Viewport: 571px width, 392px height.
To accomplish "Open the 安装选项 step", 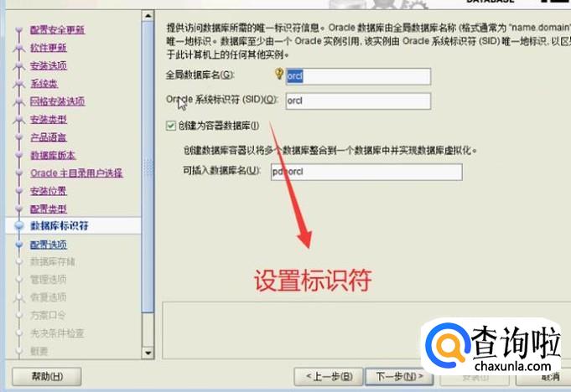I will [48, 65].
